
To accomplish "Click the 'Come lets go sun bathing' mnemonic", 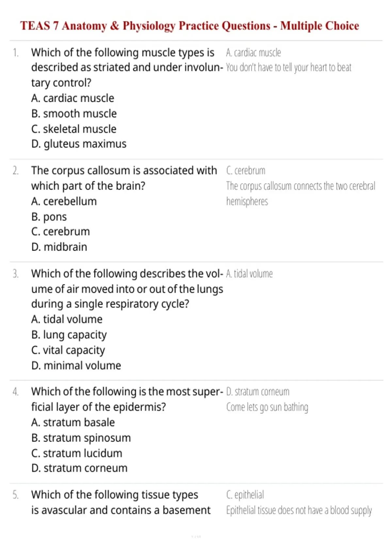I will pyautogui.click(x=267, y=407).
